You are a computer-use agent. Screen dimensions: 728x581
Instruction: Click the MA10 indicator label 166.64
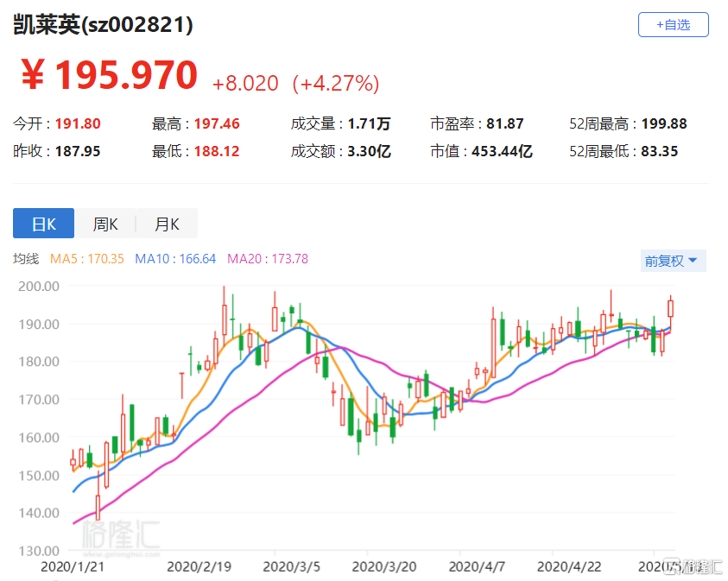click(x=175, y=259)
